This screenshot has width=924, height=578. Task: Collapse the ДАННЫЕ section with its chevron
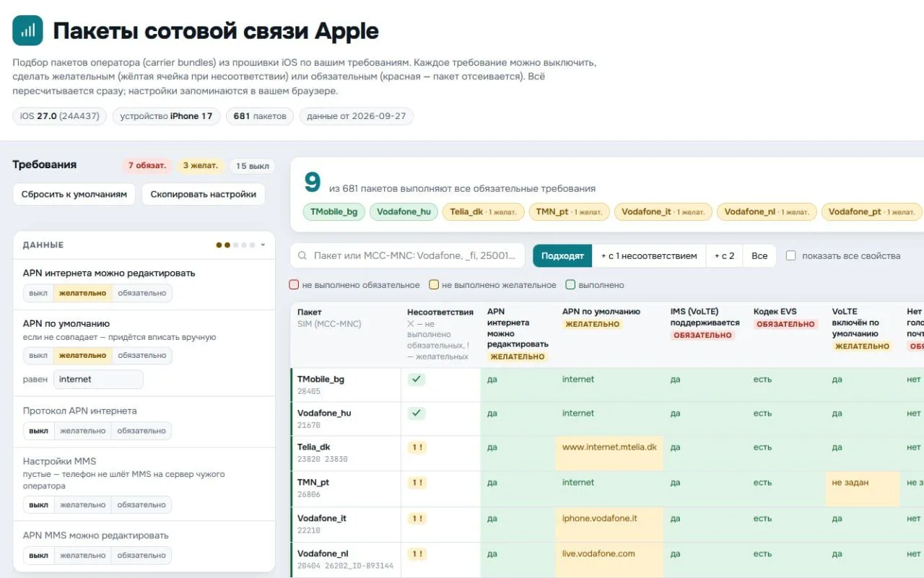[263, 245]
